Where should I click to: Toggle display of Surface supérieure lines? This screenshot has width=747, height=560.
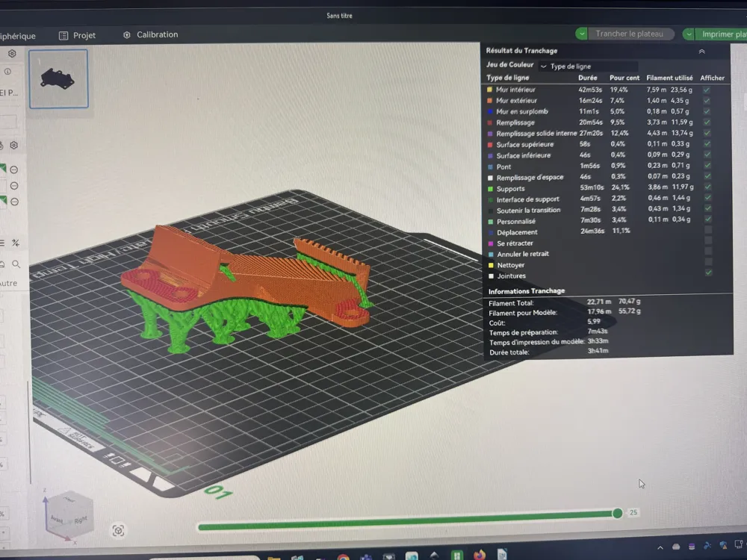click(x=707, y=144)
